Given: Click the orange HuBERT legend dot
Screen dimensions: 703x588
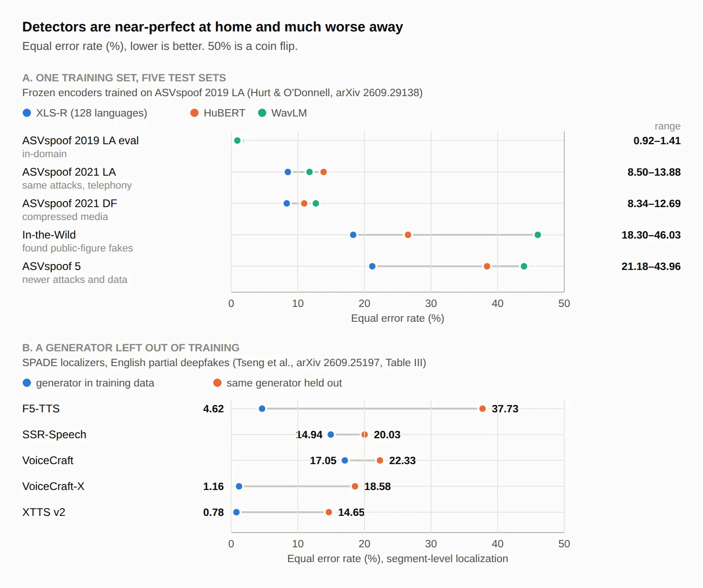Looking at the screenshot, I should 194,113.
